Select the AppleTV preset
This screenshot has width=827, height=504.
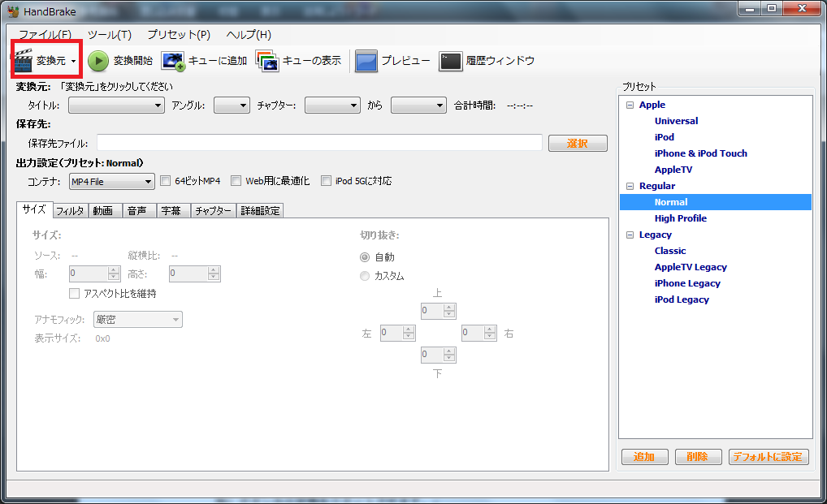tap(673, 170)
